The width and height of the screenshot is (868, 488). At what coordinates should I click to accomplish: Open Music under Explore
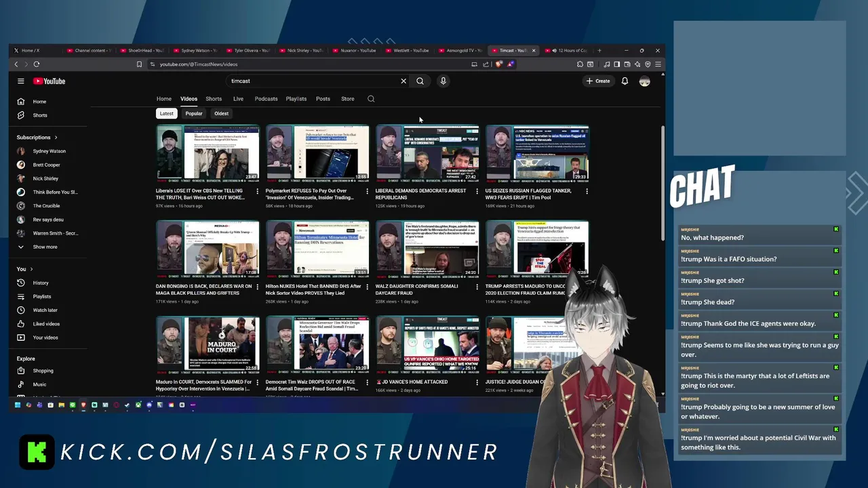tap(51, 384)
